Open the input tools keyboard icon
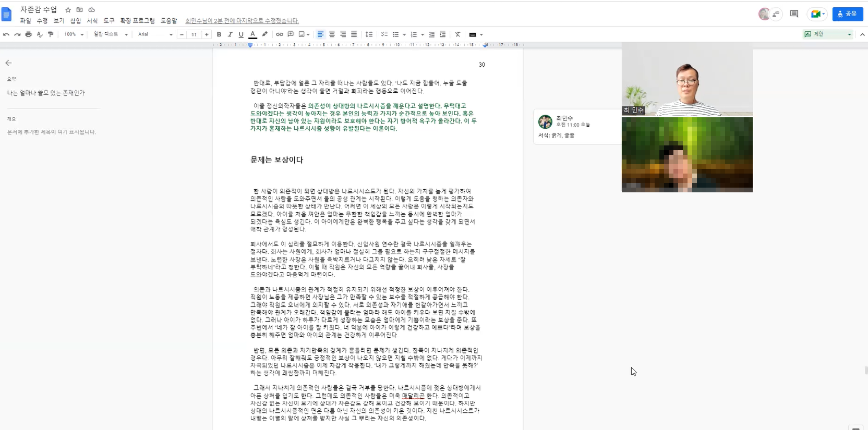Screen dimensions: 868x430 point(473,34)
